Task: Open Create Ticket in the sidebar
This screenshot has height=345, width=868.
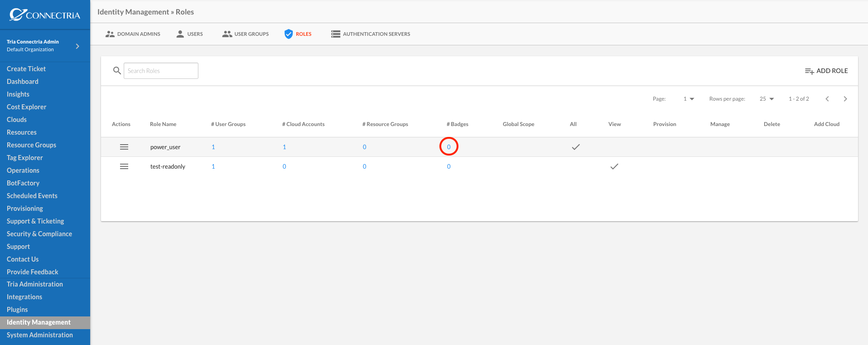Action: (x=26, y=69)
